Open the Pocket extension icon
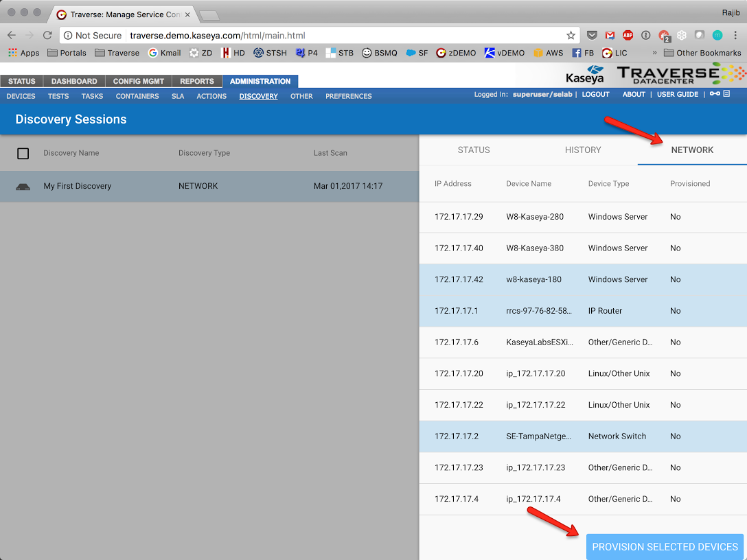 tap(592, 35)
